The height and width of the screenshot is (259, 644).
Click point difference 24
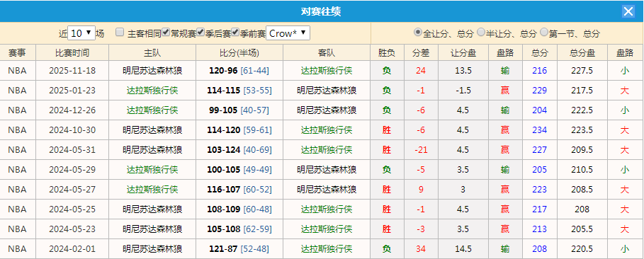421,71
